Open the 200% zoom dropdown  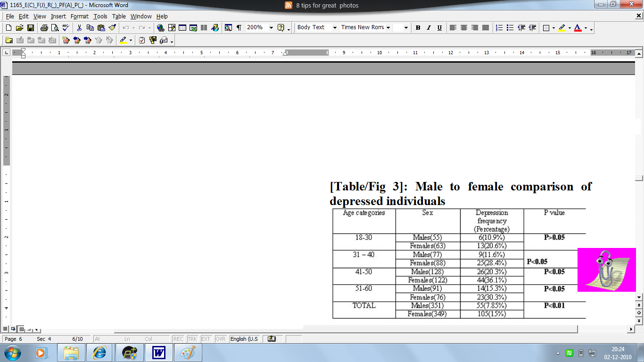271,28
